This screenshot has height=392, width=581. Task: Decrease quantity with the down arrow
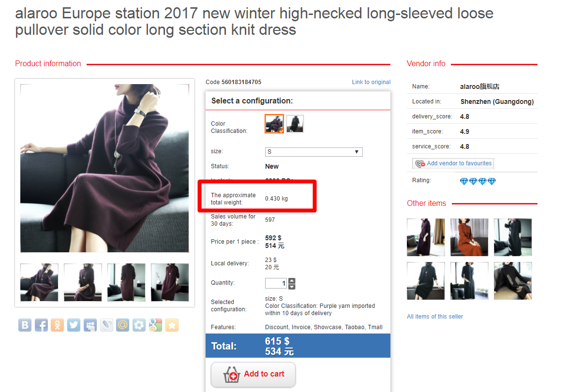click(292, 287)
